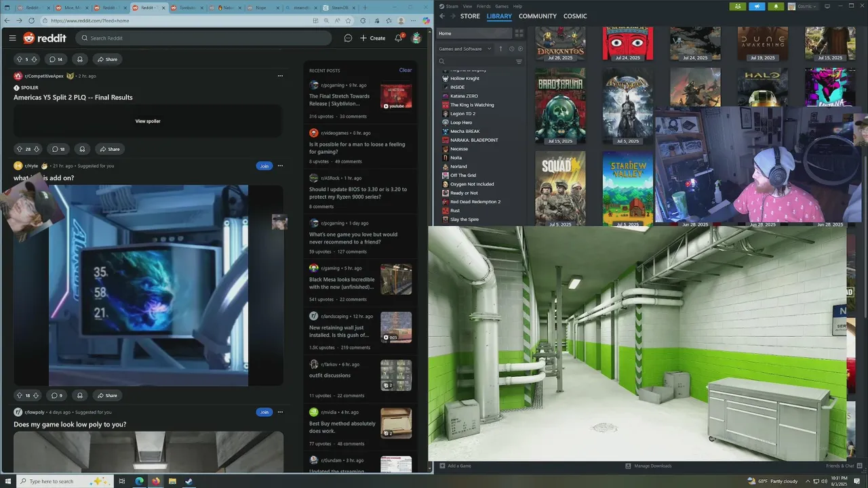
Task: Go back in the browser
Action: tap(6, 20)
